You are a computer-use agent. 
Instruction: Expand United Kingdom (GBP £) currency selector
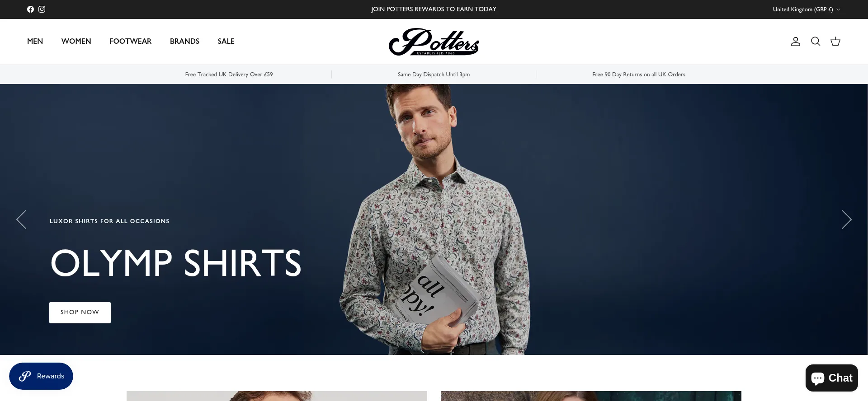807,9
